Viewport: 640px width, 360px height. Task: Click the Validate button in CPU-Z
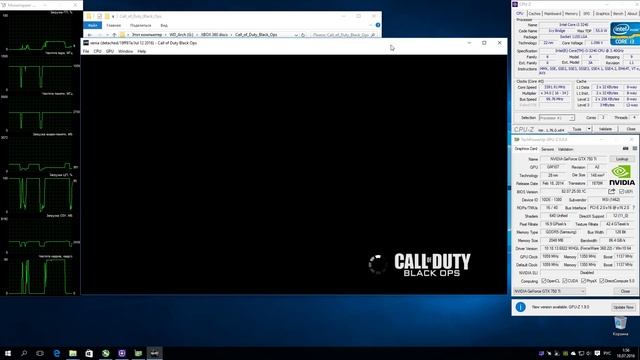click(605, 129)
